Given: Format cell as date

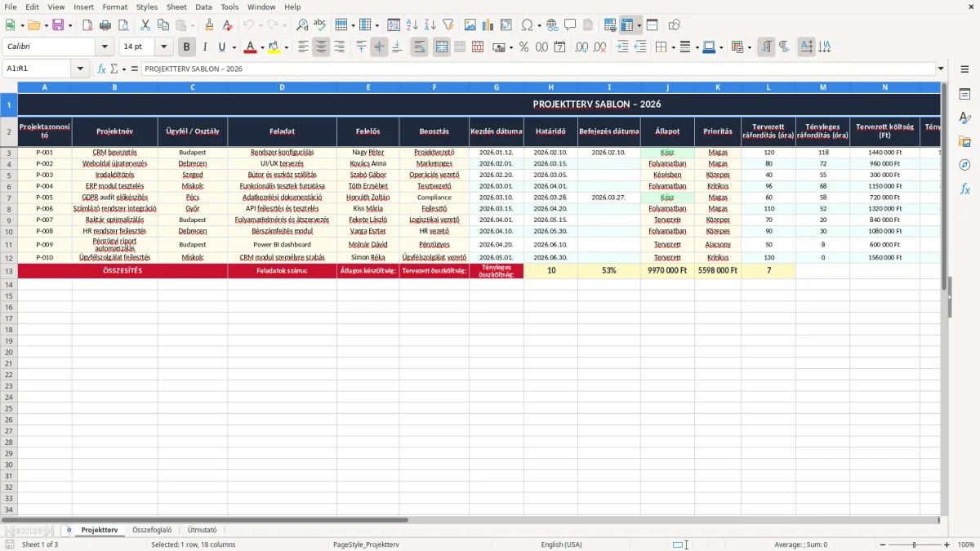Looking at the screenshot, I should point(559,47).
